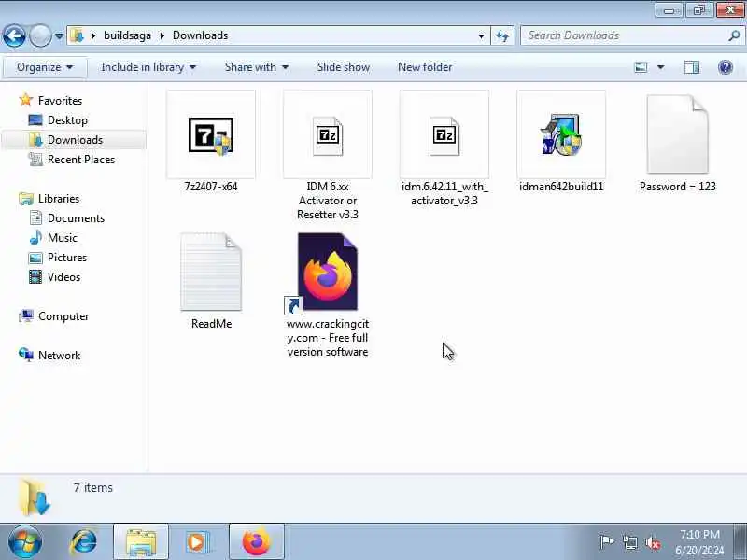
Task: Refresh the Downloads folder view
Action: (502, 35)
